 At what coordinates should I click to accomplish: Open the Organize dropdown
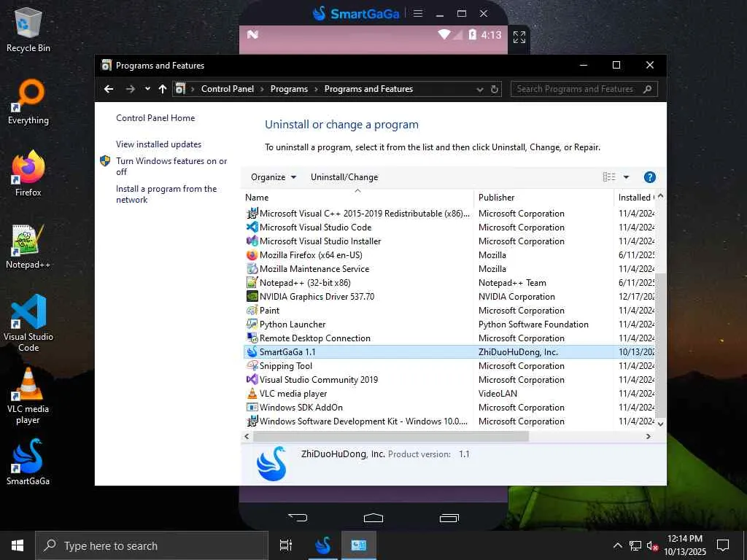point(274,177)
